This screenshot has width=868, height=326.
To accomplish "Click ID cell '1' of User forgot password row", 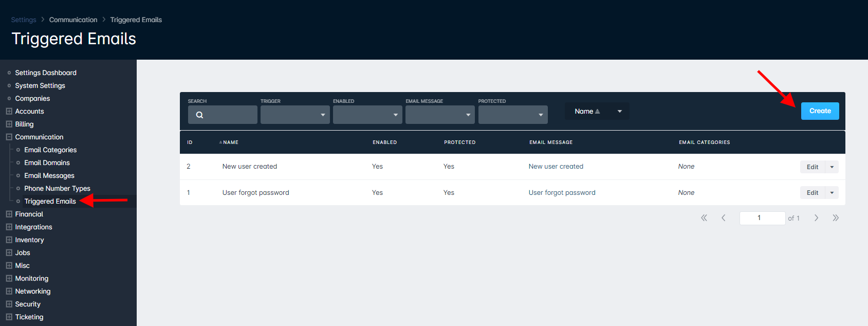I will pos(189,193).
